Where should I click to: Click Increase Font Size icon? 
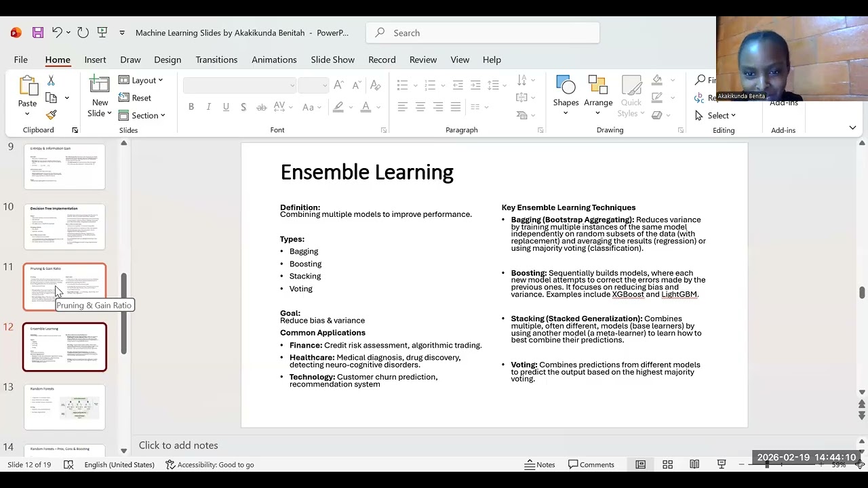click(338, 85)
